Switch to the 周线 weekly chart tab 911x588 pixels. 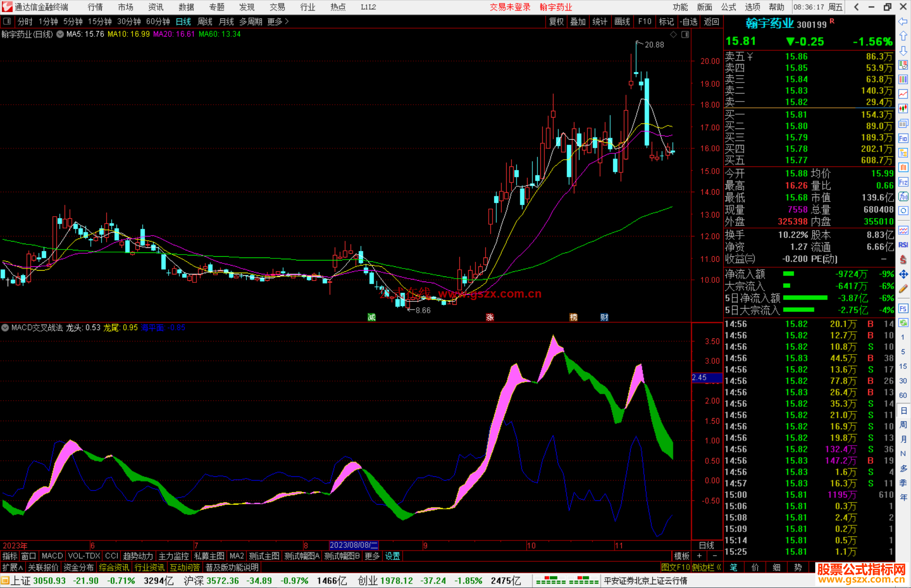point(205,21)
